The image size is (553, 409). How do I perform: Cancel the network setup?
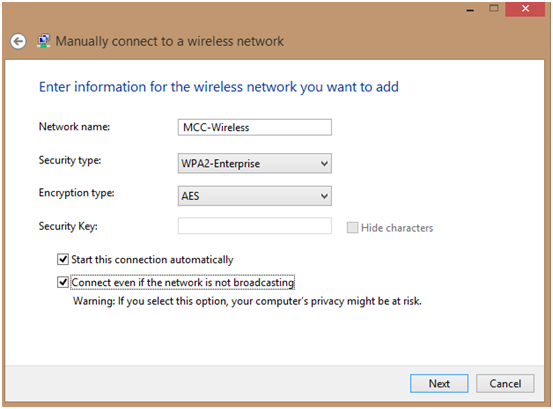tap(505, 383)
